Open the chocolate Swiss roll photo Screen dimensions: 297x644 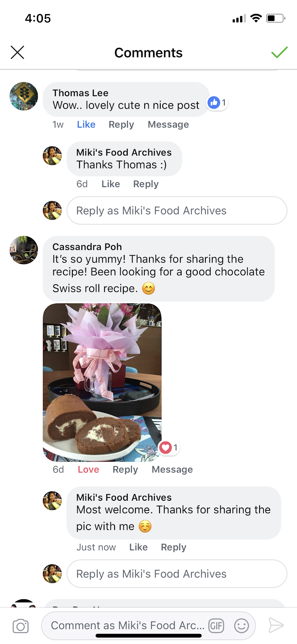(x=102, y=382)
